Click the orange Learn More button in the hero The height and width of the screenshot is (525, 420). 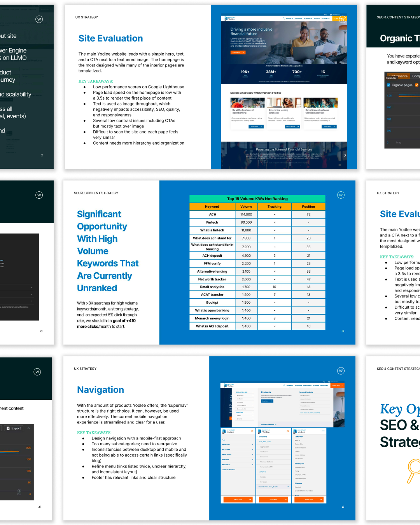(238, 52)
